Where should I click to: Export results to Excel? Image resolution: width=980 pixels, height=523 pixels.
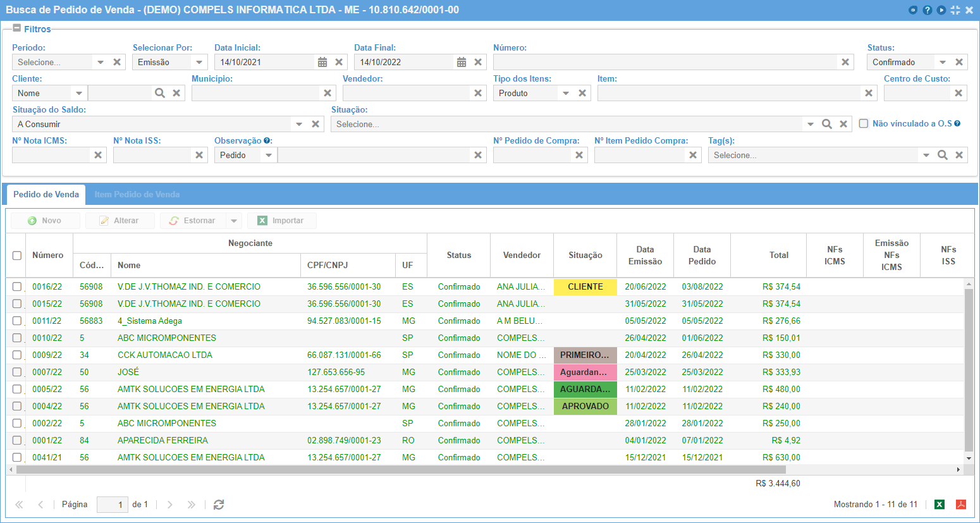tap(940, 504)
